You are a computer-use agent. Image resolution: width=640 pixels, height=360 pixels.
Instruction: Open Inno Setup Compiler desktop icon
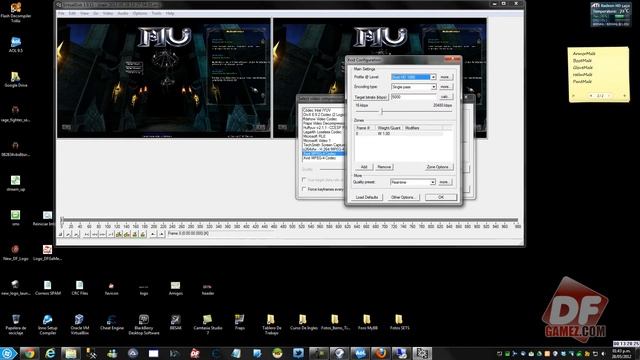48,324
